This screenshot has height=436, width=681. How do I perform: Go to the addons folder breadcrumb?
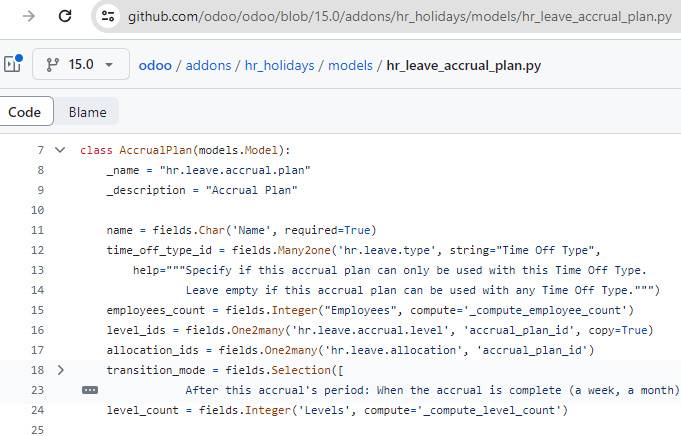(208, 66)
